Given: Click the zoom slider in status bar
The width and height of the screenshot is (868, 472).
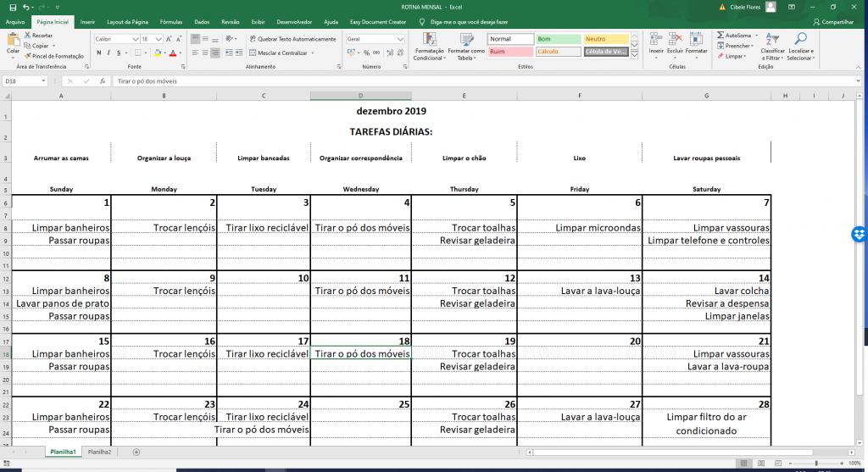Looking at the screenshot, I should click(x=815, y=464).
